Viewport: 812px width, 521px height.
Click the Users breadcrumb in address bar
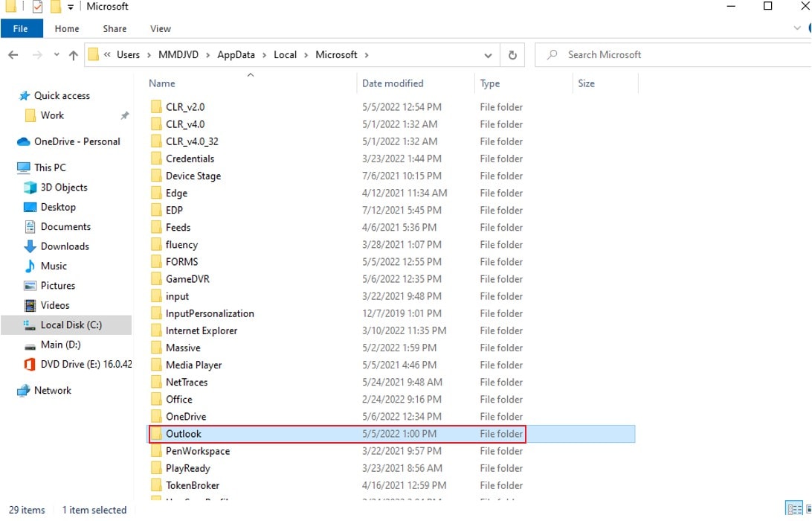[128, 55]
